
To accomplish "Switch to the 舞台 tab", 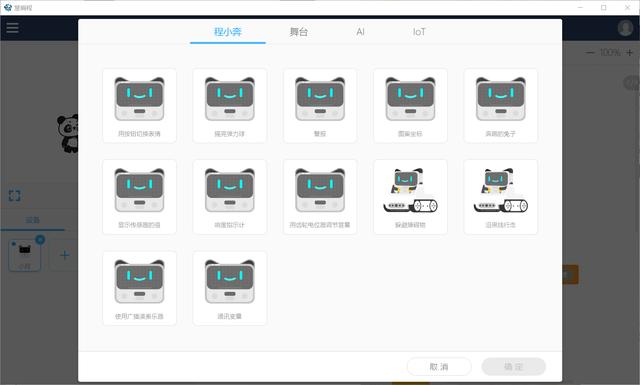I will click(299, 32).
